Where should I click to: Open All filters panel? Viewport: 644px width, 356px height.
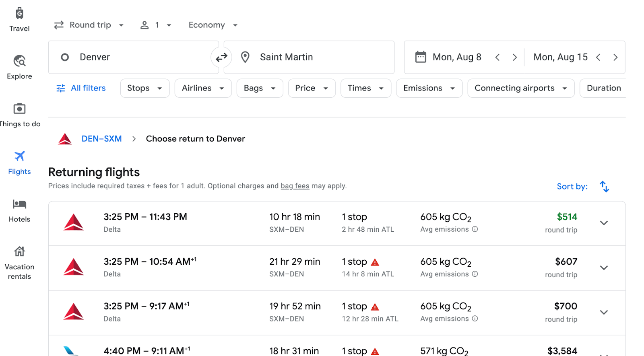coord(81,88)
